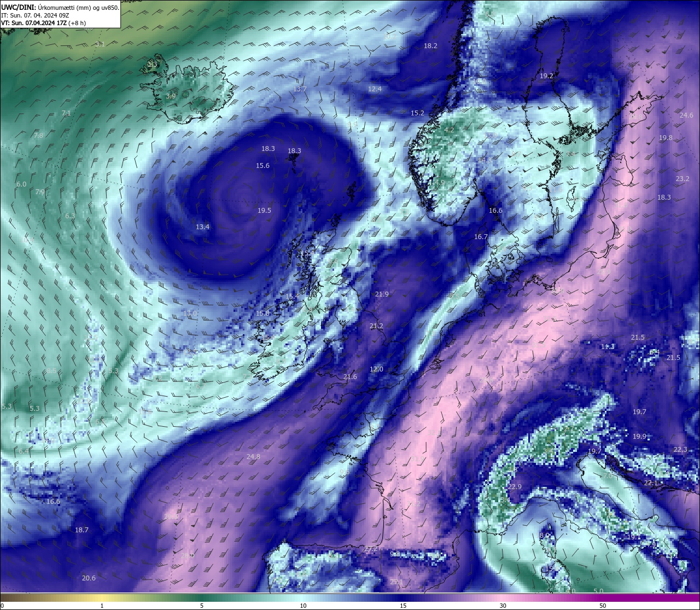Viewport: 700px width, 610px height.
Task: Click the 21.6 value label
Action: coord(350,377)
